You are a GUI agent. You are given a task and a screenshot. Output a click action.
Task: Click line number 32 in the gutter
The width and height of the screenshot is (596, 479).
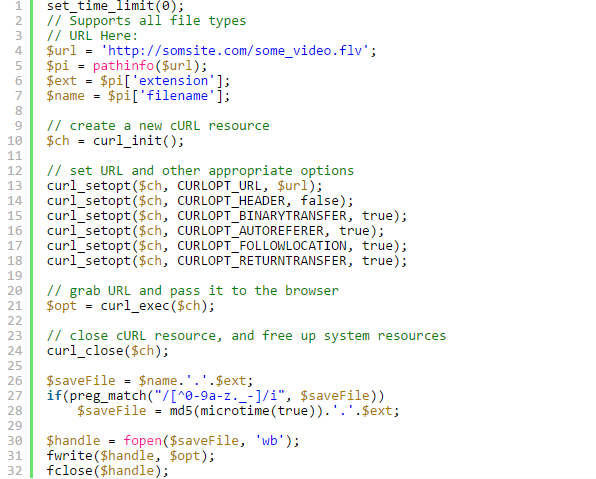(15, 471)
